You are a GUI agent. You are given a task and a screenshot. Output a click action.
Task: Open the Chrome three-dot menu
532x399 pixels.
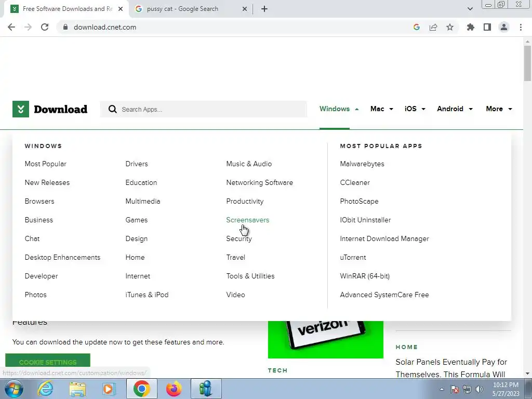(x=521, y=27)
